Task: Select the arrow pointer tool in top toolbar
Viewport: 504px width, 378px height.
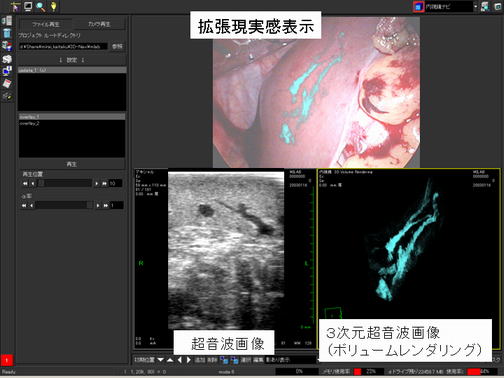Action: 15,6
